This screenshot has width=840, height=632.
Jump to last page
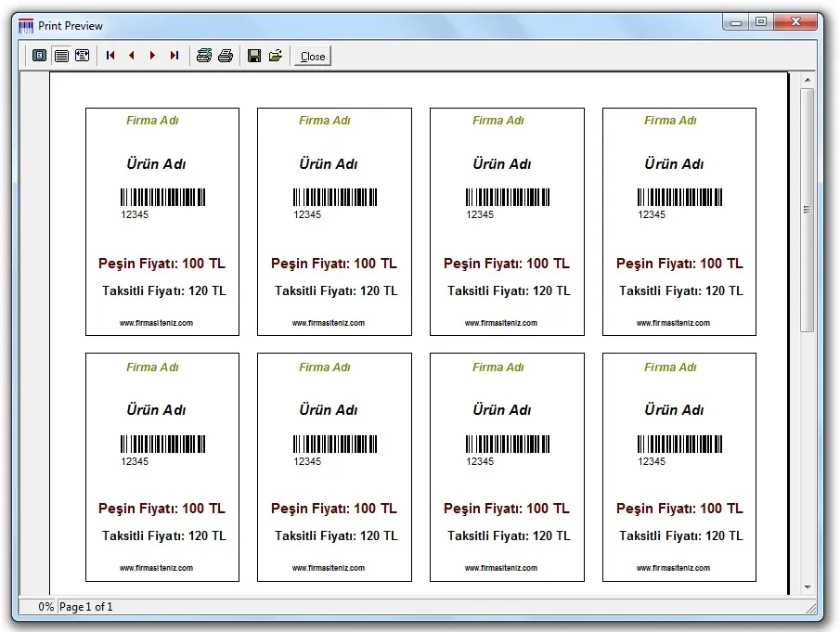pyautogui.click(x=174, y=55)
